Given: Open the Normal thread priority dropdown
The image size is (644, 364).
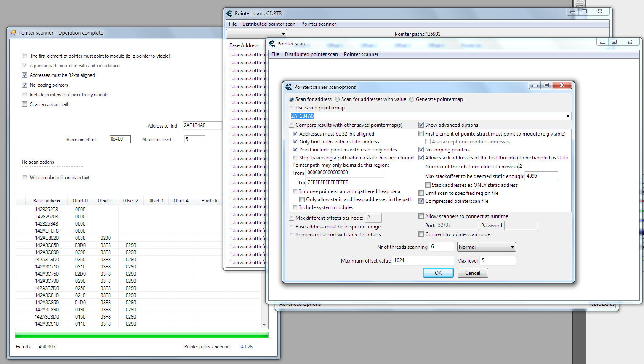Looking at the screenshot, I should point(512,247).
